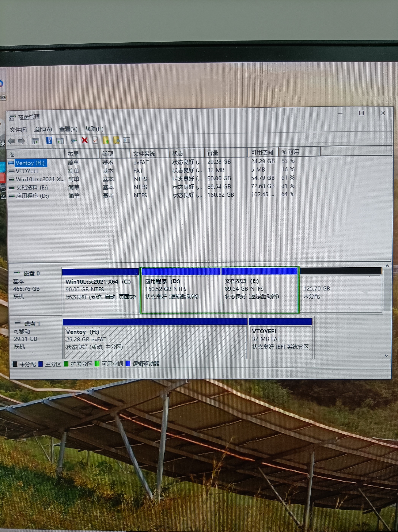Click the Forward arrow toolbar icon
The height and width of the screenshot is (532, 398).
point(22,141)
